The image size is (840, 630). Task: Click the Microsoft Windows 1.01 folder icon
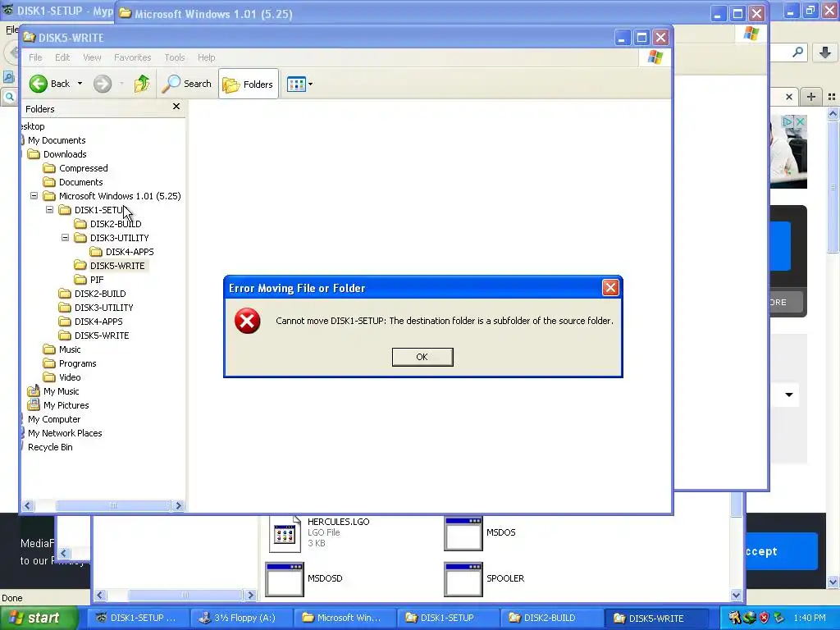point(49,196)
